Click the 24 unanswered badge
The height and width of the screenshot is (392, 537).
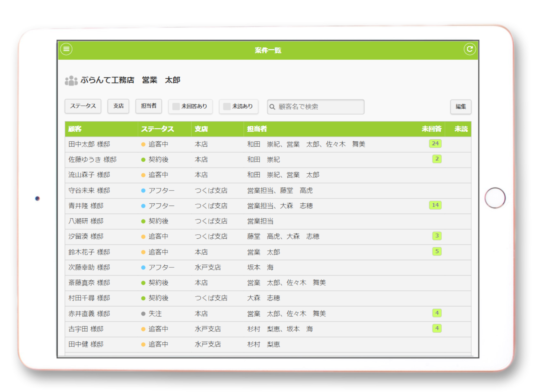coord(435,144)
